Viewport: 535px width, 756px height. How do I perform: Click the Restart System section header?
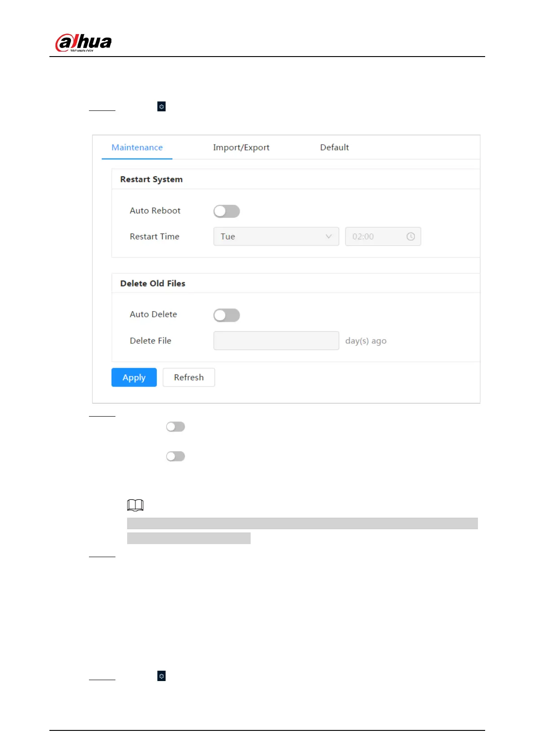pyautogui.click(x=151, y=179)
